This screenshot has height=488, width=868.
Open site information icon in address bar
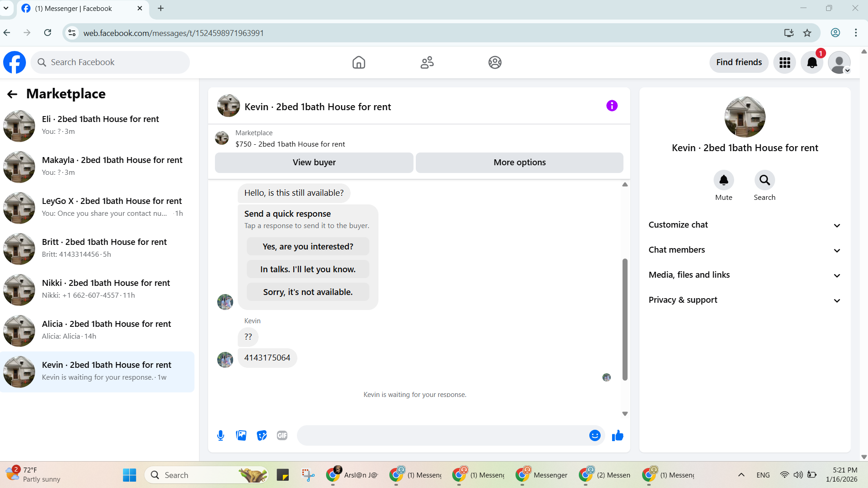pos(72,33)
